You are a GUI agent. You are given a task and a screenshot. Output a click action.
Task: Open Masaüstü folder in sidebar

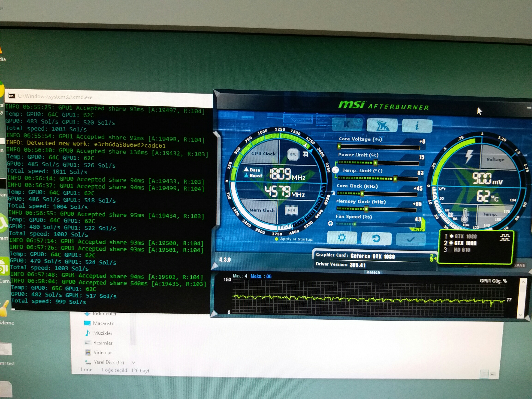pos(103,323)
